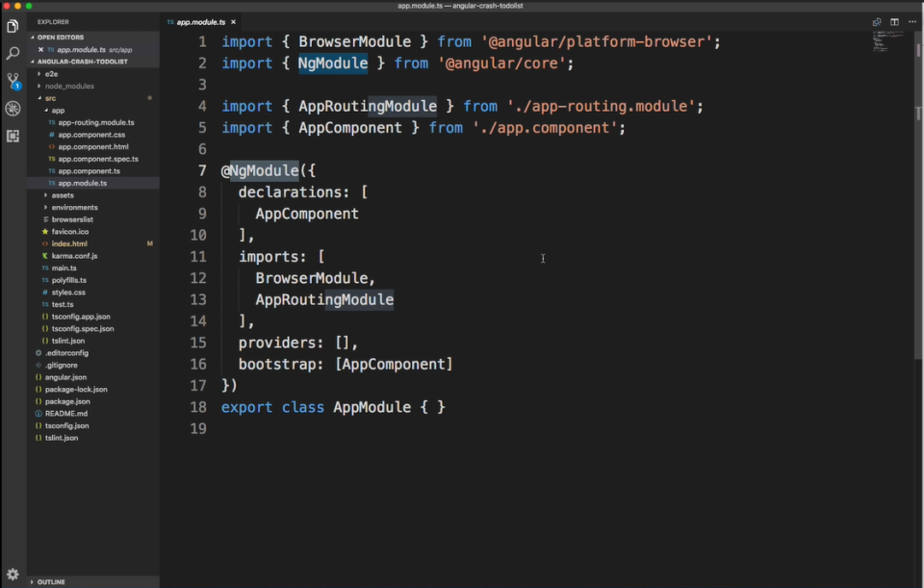Open the Search view
This screenshot has width=924, height=588.
pos(13,55)
